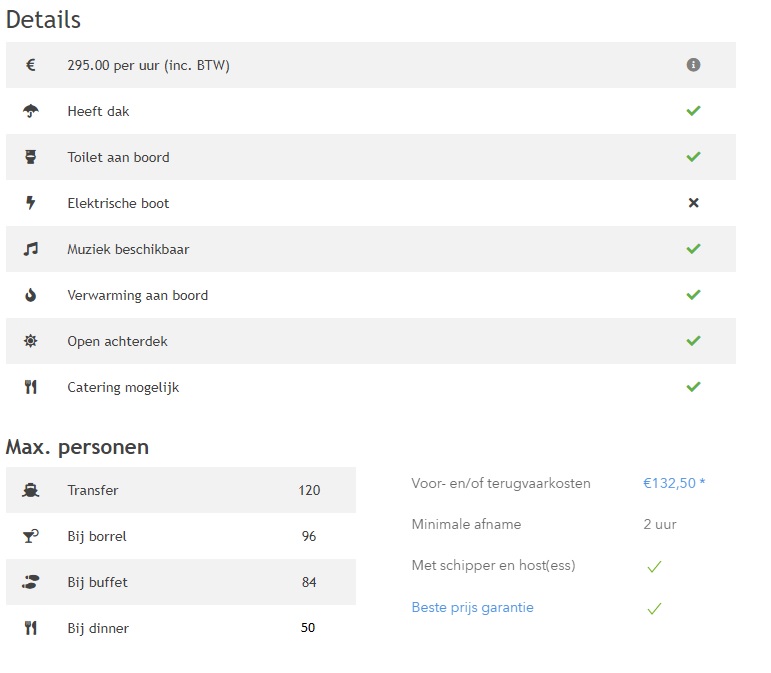Click the flame icon for Verwarming aan boord

pyautogui.click(x=30, y=295)
